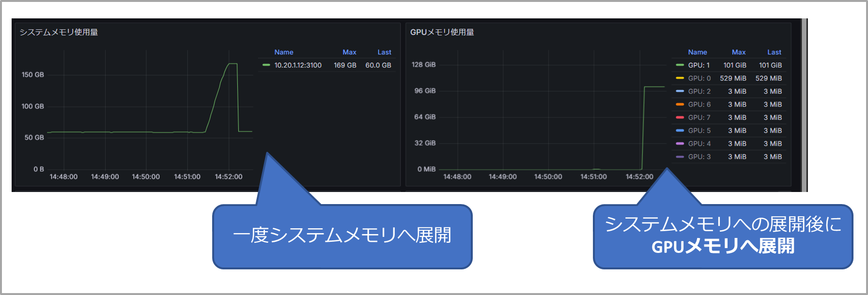Select the 10.20.1.12:3100 legend entry
The image size is (868, 295).
pyautogui.click(x=297, y=65)
